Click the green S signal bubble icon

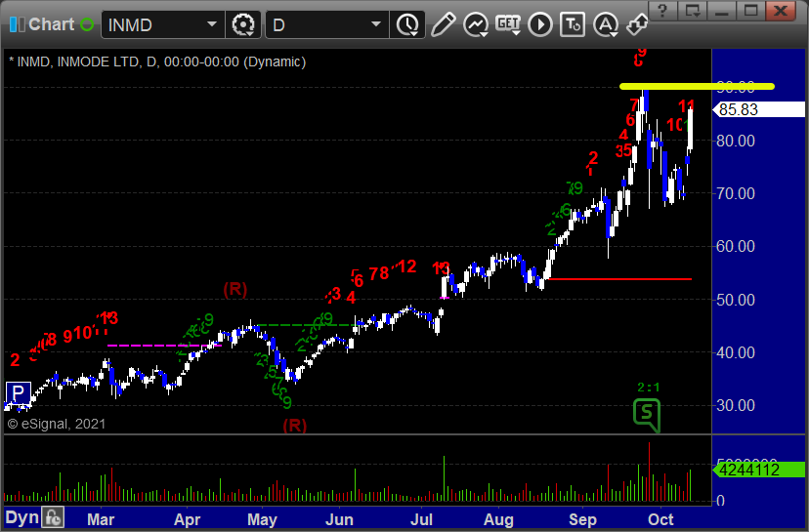point(647,415)
